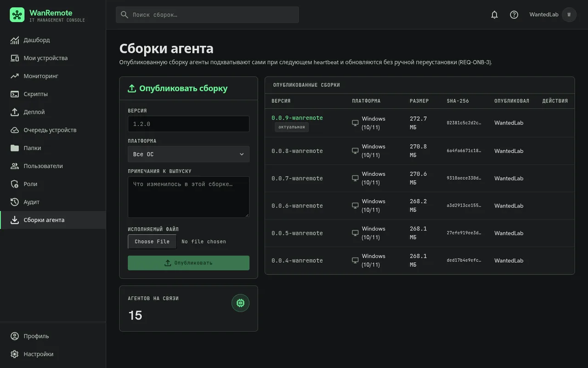Open the Дашборд menu item
Screen dimensions: 588x368
[53, 40]
